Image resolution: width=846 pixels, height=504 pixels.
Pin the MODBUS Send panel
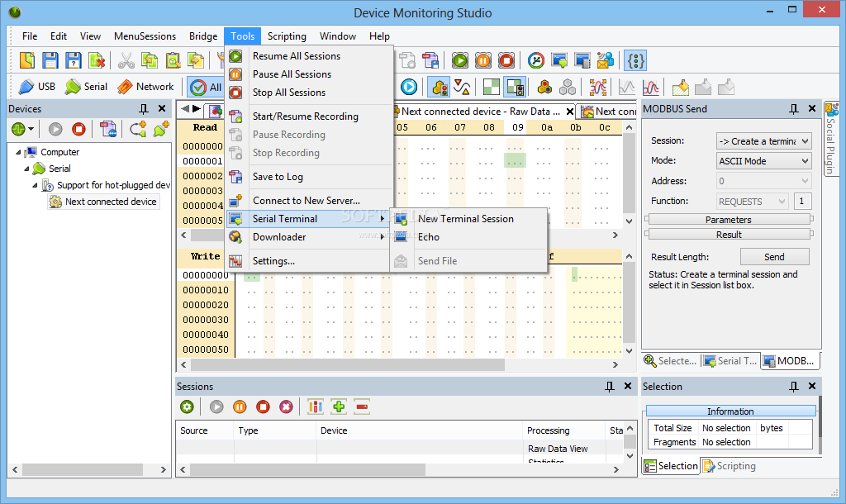coord(794,109)
